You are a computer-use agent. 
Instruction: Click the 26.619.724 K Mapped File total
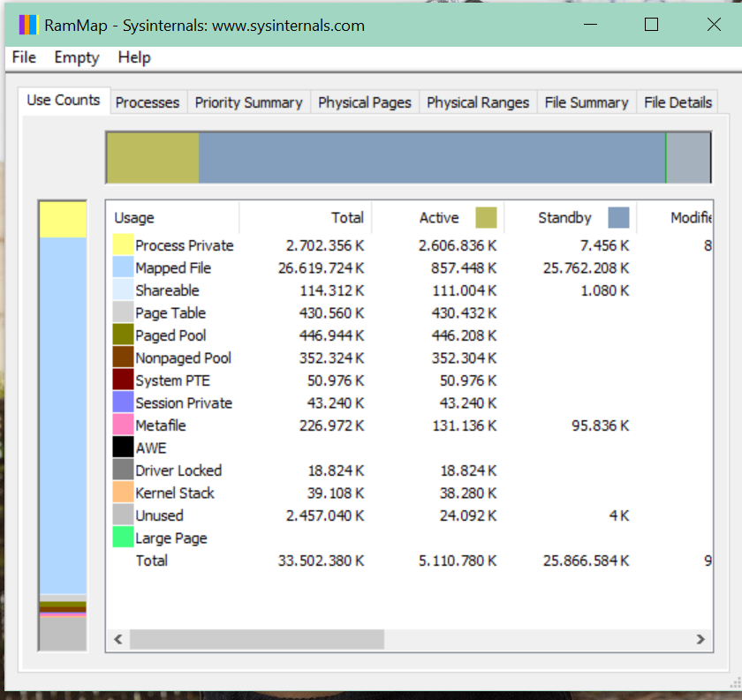coord(321,268)
